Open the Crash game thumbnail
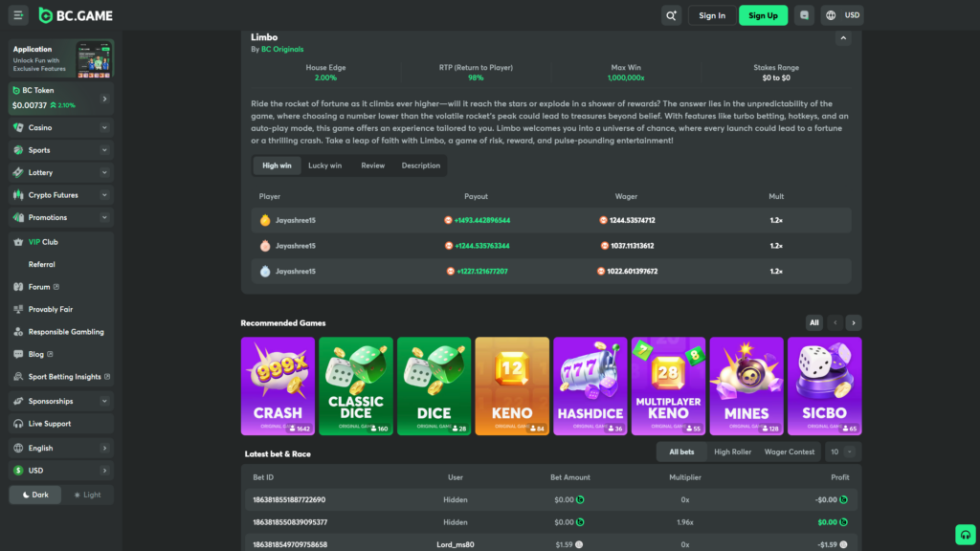 click(x=278, y=386)
